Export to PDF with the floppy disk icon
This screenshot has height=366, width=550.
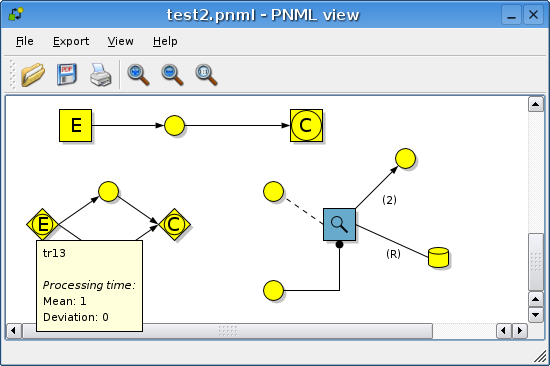67,74
